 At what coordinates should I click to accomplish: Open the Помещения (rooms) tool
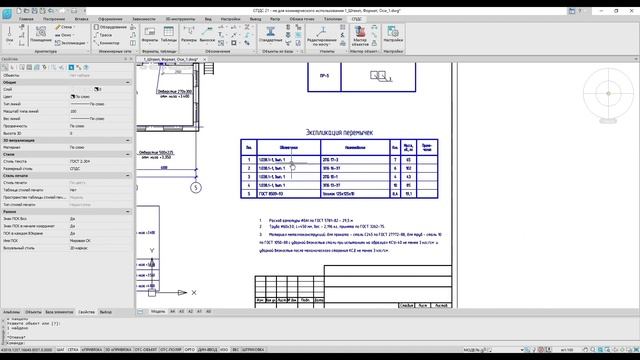(40, 34)
